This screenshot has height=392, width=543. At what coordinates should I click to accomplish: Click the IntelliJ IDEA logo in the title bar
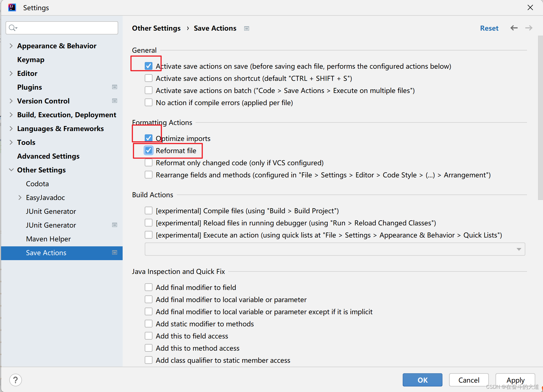[12, 7]
